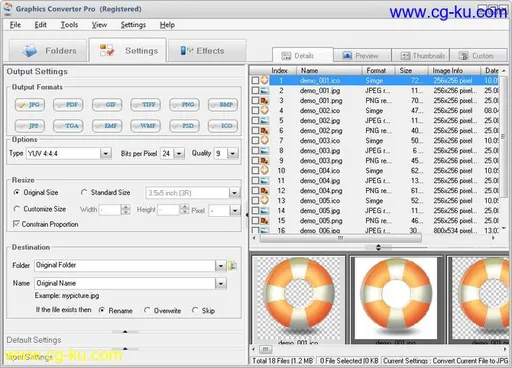Sort file list by Image Info column

[455, 71]
